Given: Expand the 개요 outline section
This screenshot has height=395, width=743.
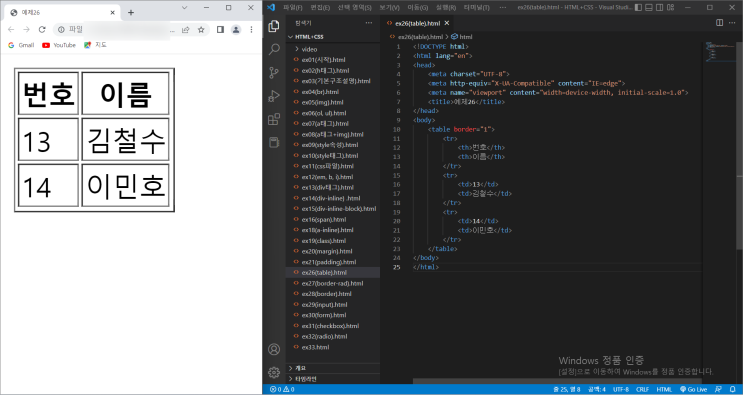Looking at the screenshot, I should (x=333, y=368).
